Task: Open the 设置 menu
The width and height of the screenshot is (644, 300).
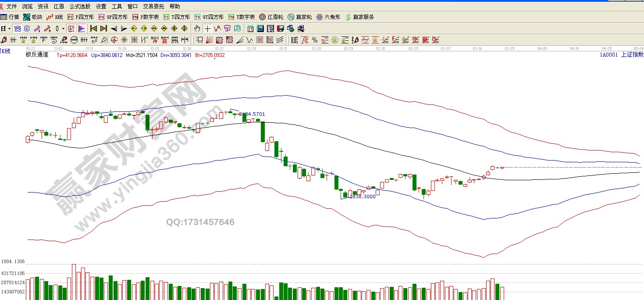Action: [101, 7]
